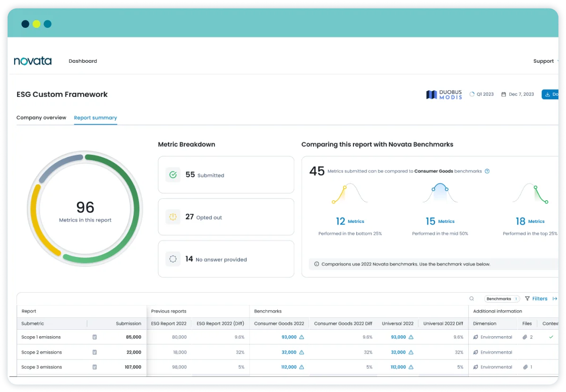The height and width of the screenshot is (392, 566).
Task: Click the expand-table arrow icon after Filters
Action: [x=555, y=298]
